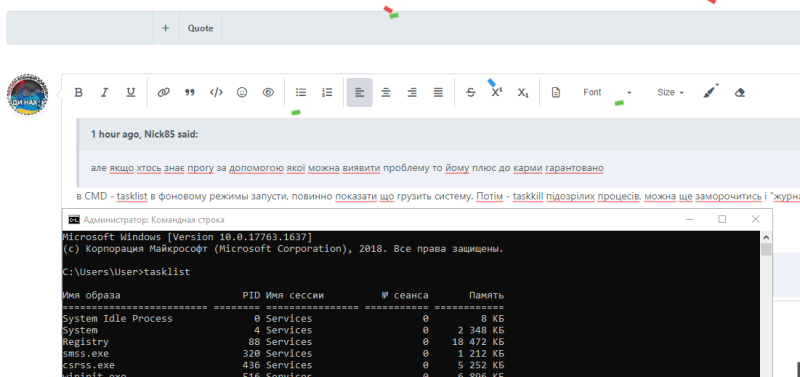This screenshot has height=377, width=800.
Task: Create a bulleted list
Action: coord(301,92)
